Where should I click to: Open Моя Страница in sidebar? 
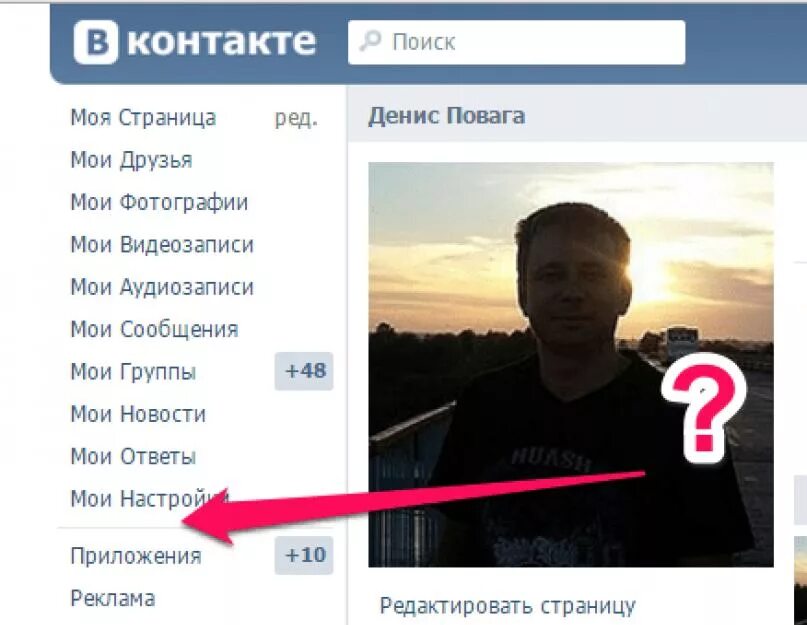(x=143, y=117)
